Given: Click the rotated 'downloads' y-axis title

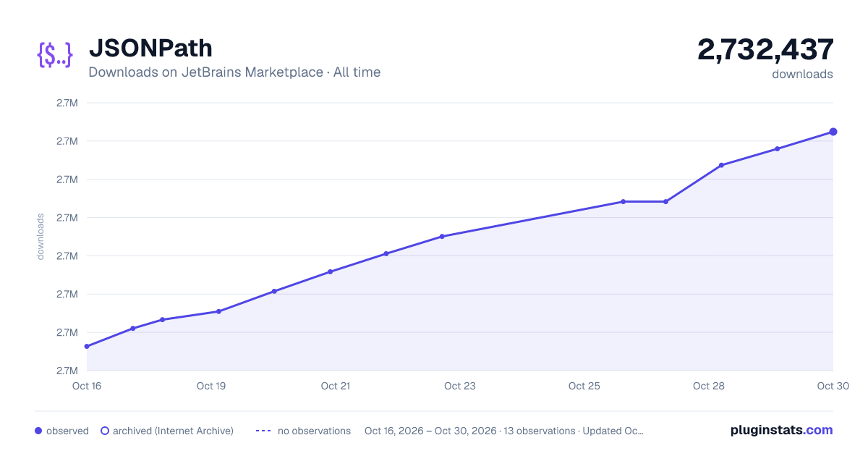Looking at the screenshot, I should point(41,237).
